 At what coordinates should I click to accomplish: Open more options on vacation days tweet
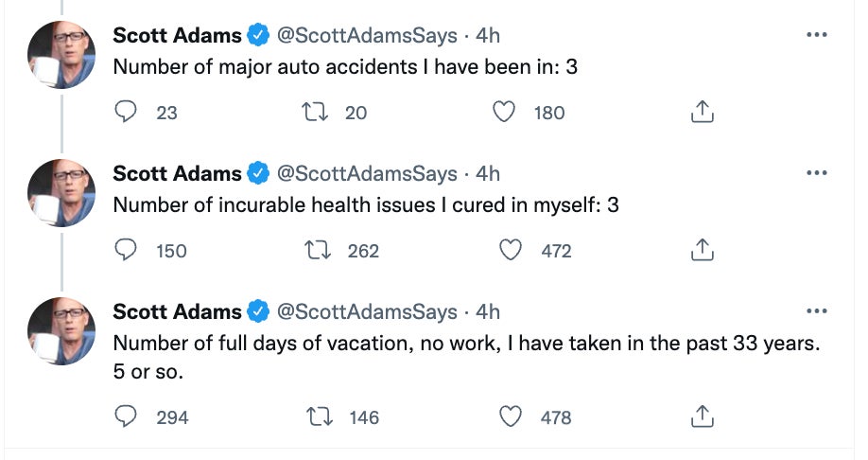(x=816, y=311)
